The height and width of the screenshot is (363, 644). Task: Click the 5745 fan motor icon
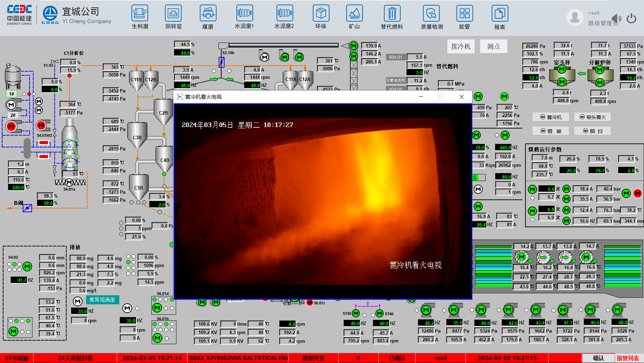[356, 313]
